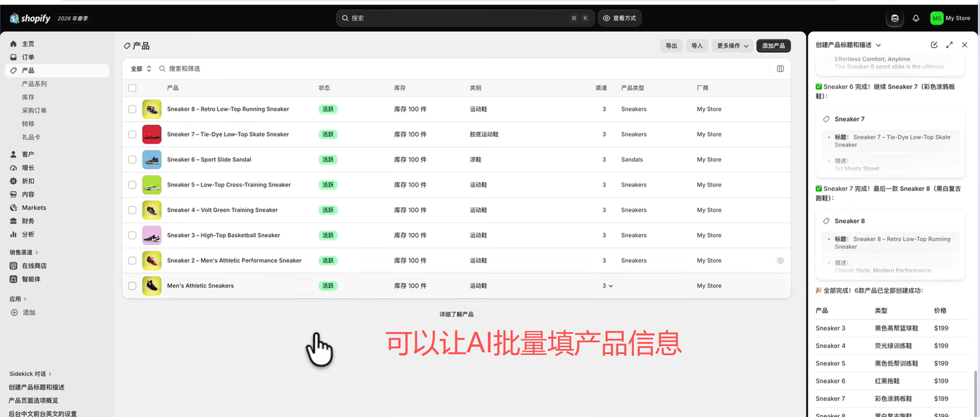Click the 客户 customers icon in sidebar
The height and width of the screenshot is (417, 980).
tap(13, 154)
